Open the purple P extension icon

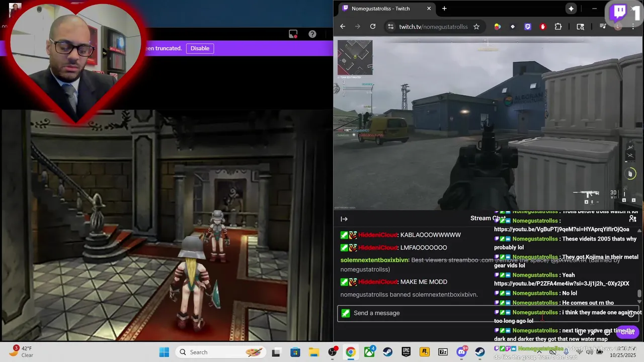pos(528,27)
